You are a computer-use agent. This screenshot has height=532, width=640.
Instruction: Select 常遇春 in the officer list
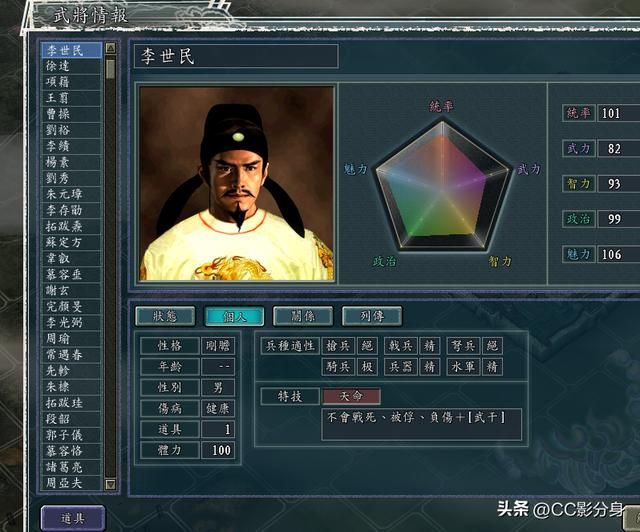71,354
